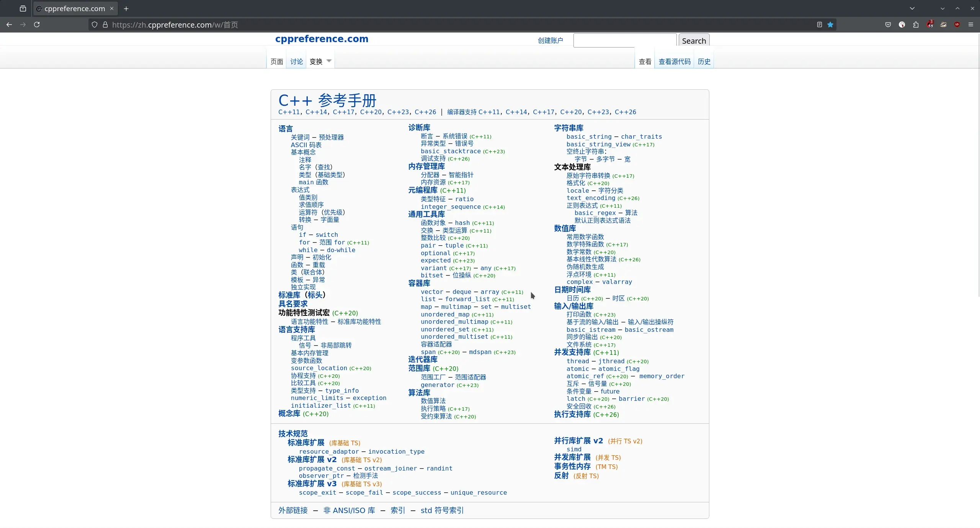Open the jthread link
The width and height of the screenshot is (980, 528).
click(x=611, y=361)
